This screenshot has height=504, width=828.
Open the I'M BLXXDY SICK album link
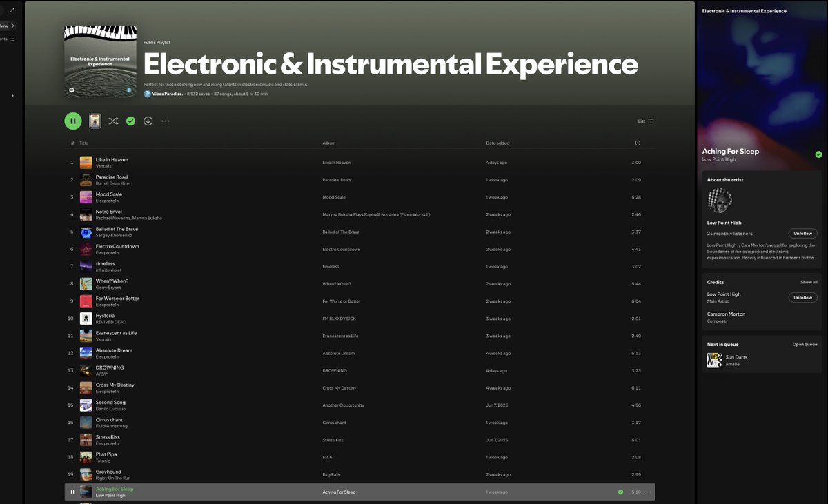(339, 319)
